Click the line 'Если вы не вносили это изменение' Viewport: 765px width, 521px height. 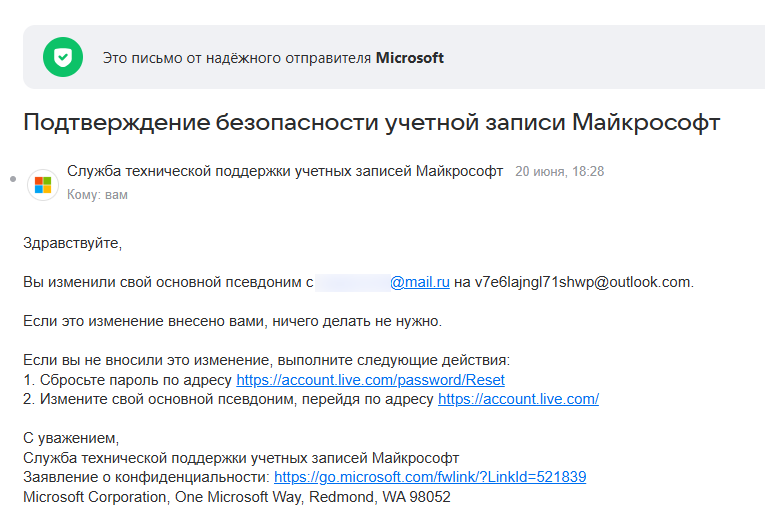point(266,360)
